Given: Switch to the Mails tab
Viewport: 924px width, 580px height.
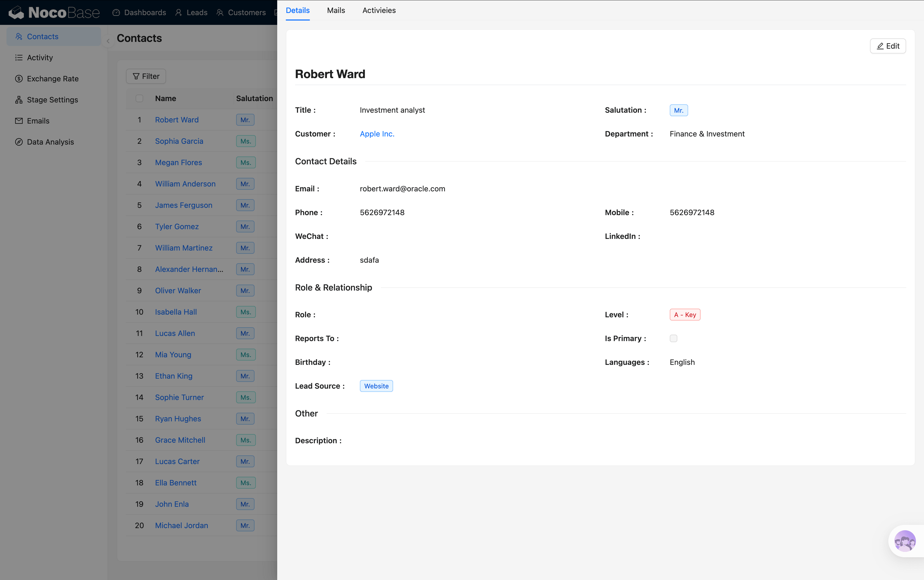Looking at the screenshot, I should [336, 10].
